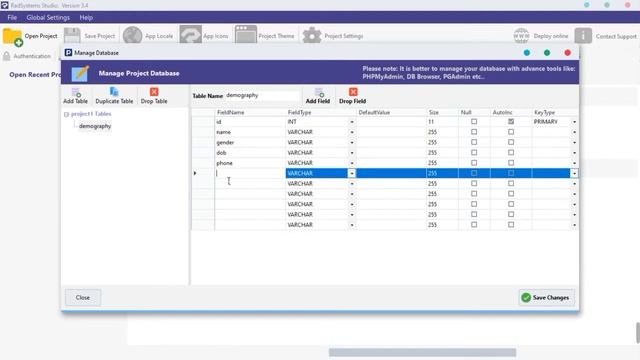This screenshot has width=640, height=360.
Task: Collapse the project1 Tables tree node
Action: point(66,114)
